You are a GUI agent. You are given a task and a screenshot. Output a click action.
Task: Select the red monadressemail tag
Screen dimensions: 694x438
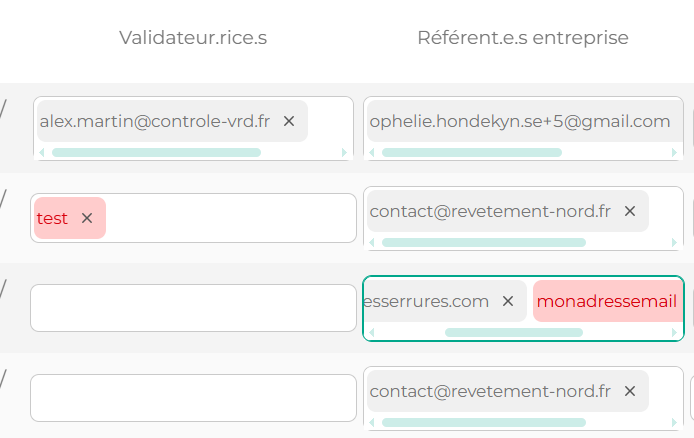coord(607,301)
